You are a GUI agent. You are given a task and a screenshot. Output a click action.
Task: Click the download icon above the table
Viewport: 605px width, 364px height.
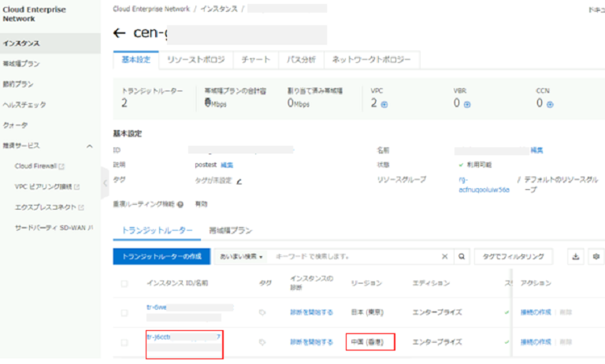point(575,257)
